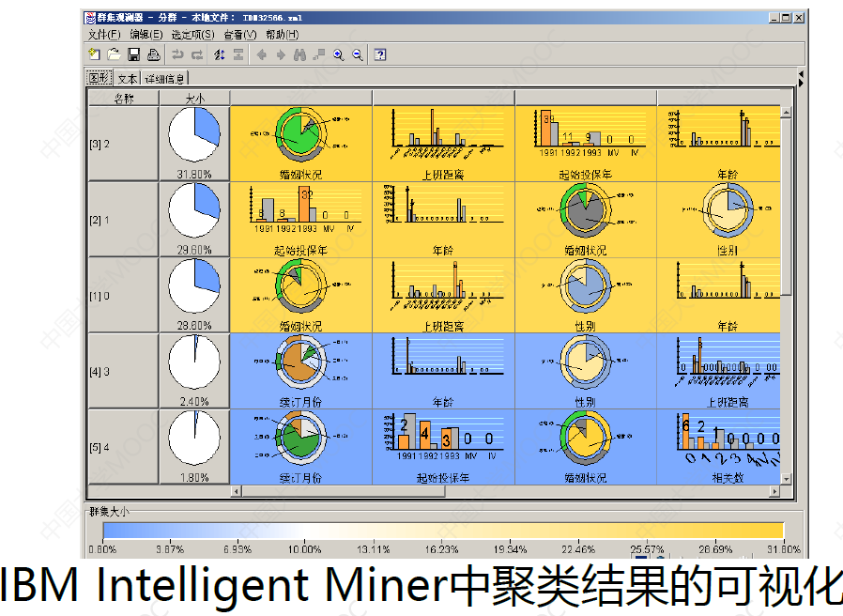Click the cluster name '[3] 2'

coord(100,145)
